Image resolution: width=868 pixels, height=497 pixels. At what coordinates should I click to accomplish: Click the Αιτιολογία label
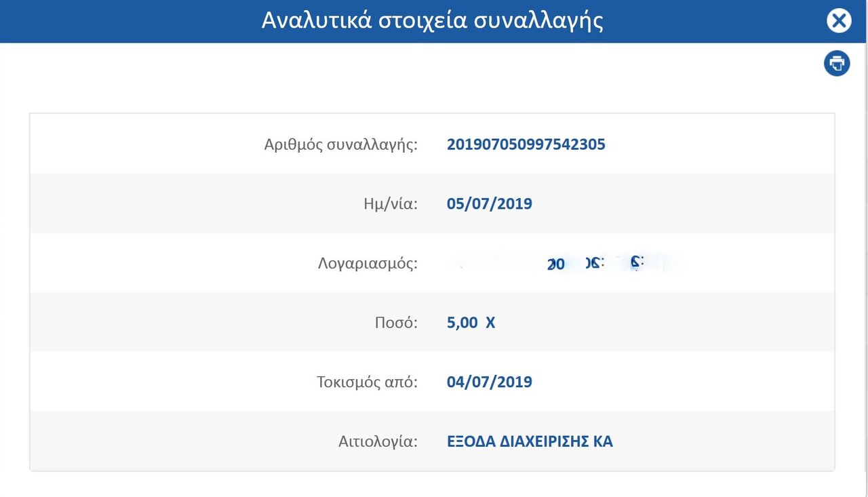tap(378, 441)
